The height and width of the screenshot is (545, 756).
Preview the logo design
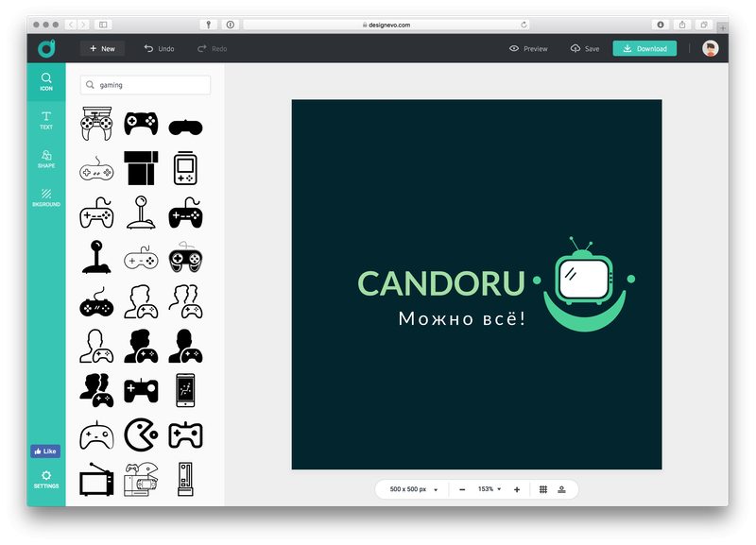pos(528,49)
